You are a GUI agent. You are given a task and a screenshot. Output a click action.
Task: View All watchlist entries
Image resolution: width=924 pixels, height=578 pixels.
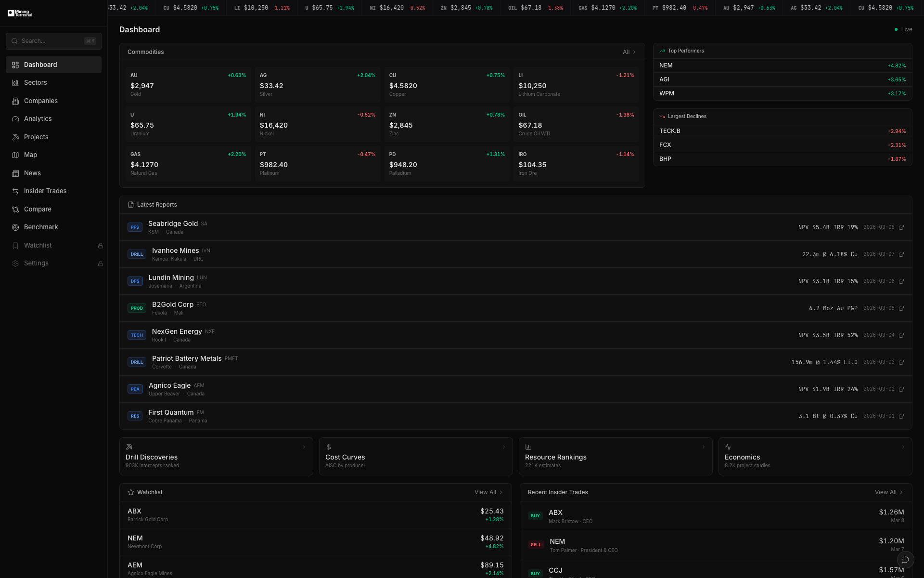point(488,492)
